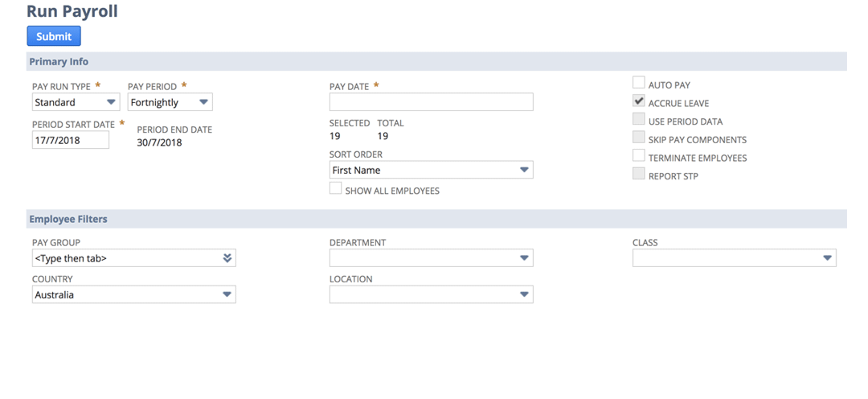Click the Pay Group text field
The height and width of the screenshot is (399, 868).
(125, 258)
